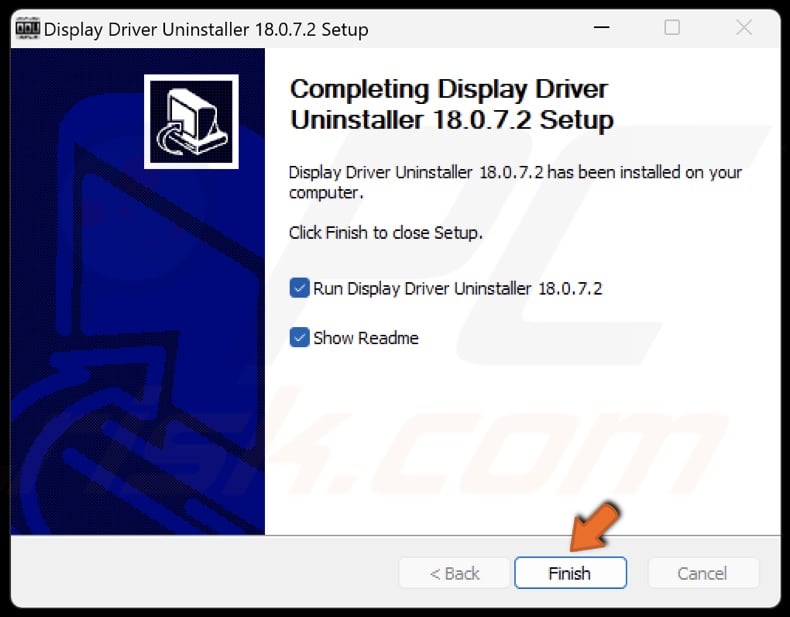This screenshot has width=790, height=617.
Task: Click the DDU app icon in title bar
Action: tap(27, 28)
